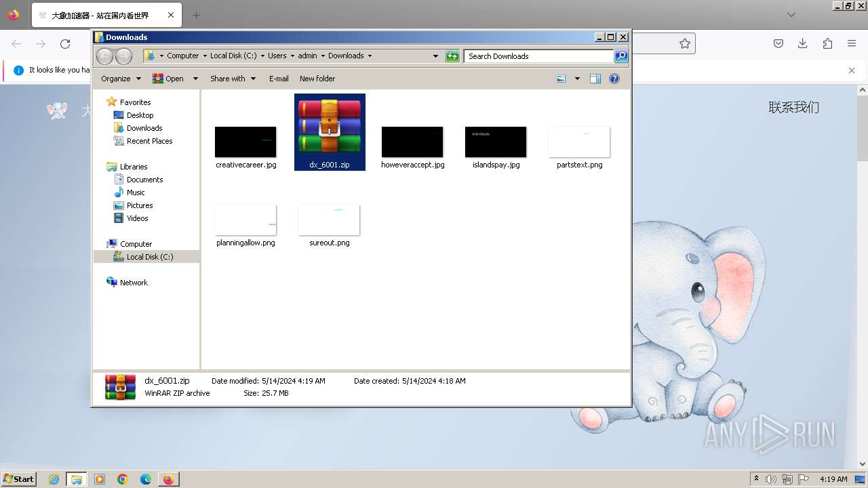
Task: Create a New folder
Action: click(317, 79)
